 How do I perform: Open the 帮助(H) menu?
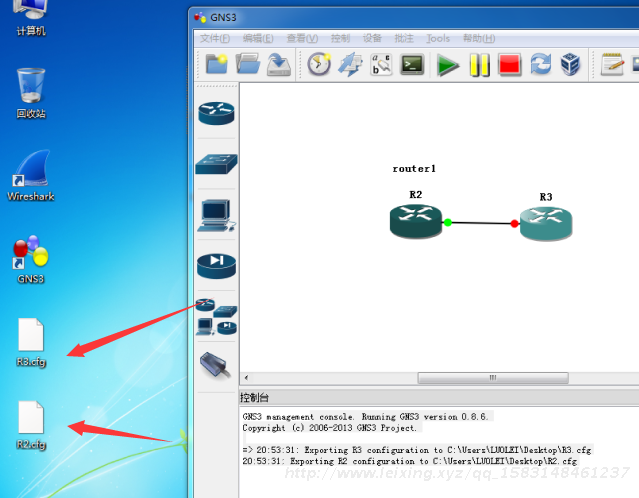pyautogui.click(x=479, y=38)
